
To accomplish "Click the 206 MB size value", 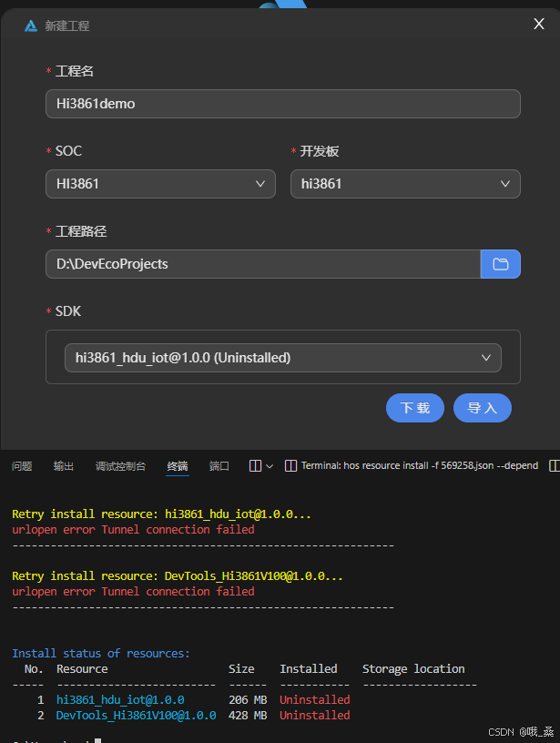I will 248,700.
